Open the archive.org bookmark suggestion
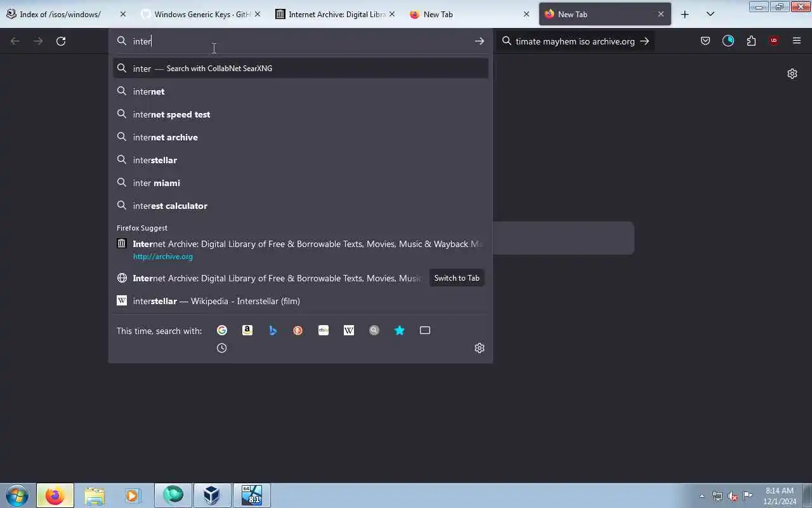812x508 pixels. click(x=301, y=250)
